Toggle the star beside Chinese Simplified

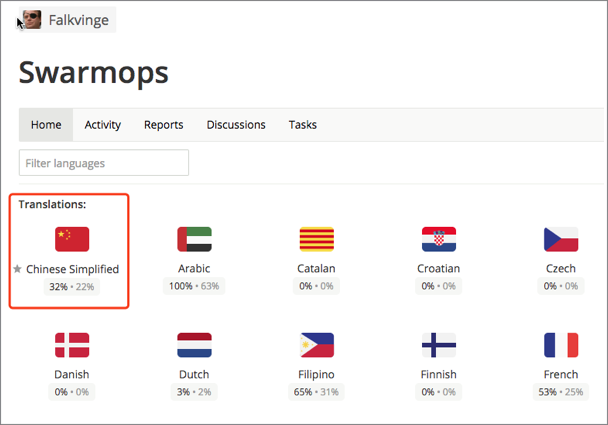click(17, 269)
